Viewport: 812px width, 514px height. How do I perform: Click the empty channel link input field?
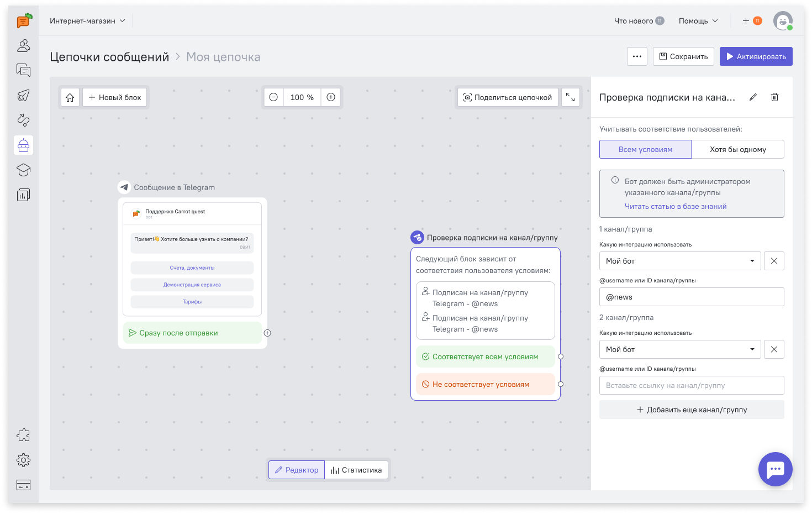(692, 385)
